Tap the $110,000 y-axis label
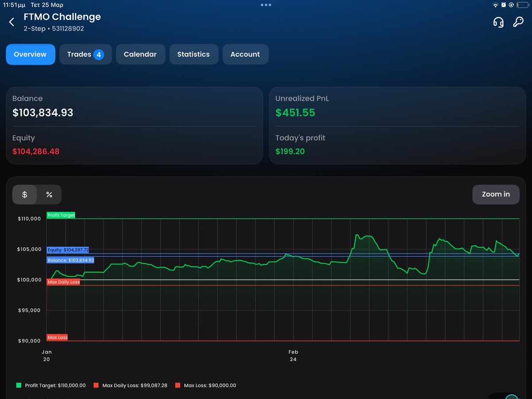532x399 pixels. pos(30,219)
